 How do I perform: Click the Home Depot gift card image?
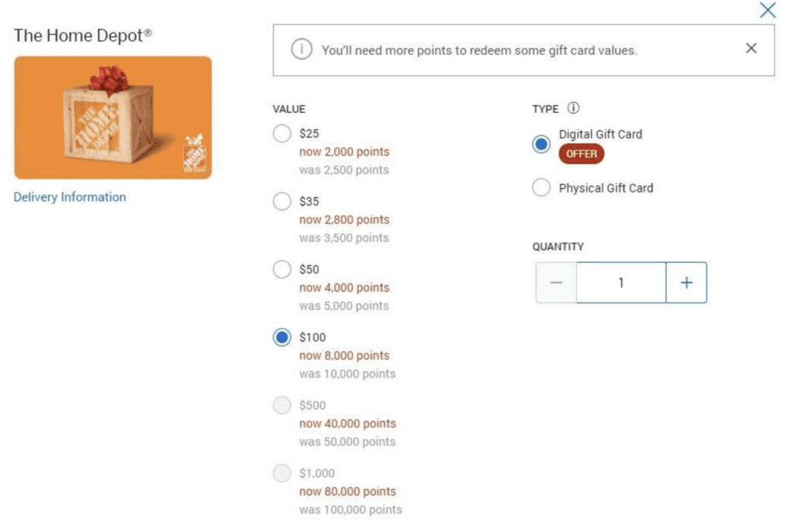coord(113,118)
